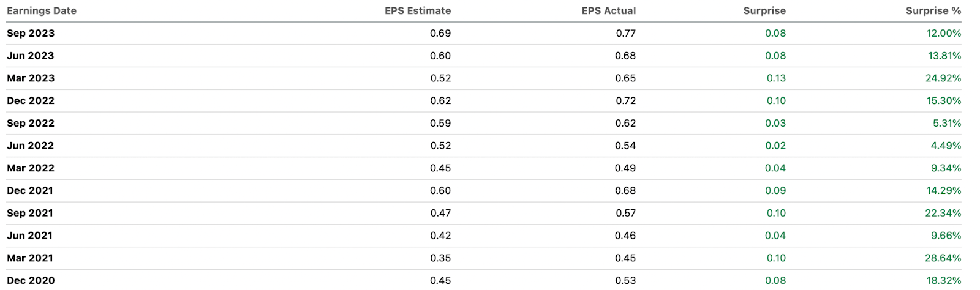This screenshot has width=980, height=290.
Task: Select the Mar 2023 earnings date
Action: (x=31, y=78)
